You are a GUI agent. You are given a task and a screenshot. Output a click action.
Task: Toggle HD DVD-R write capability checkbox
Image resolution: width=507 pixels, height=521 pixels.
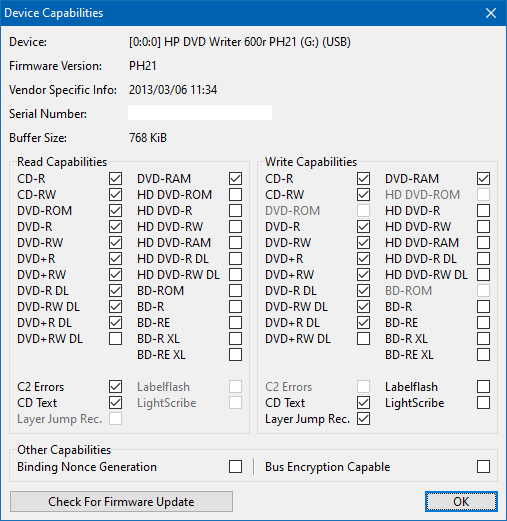pyautogui.click(x=483, y=210)
